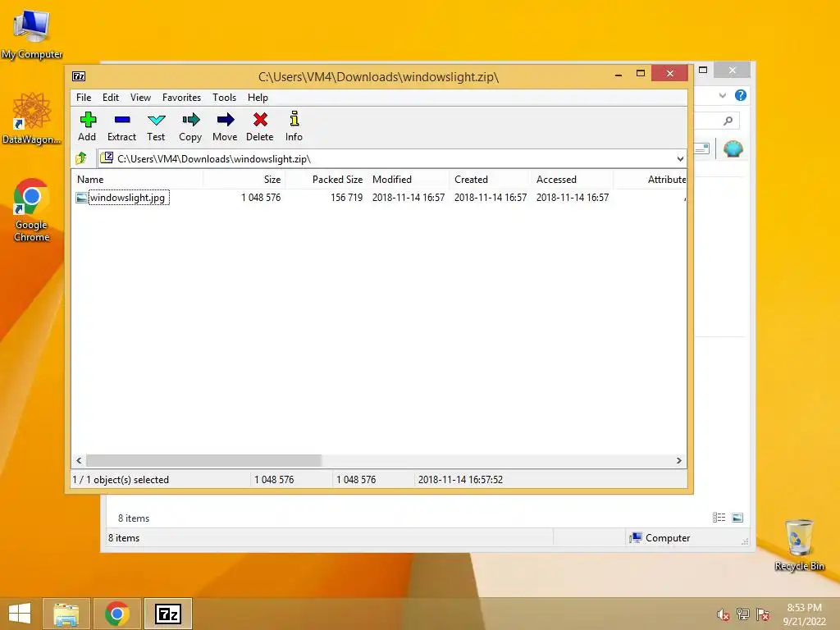The height and width of the screenshot is (630, 840).
Task: Sort by the Accessed column header
Action: pyautogui.click(x=572, y=180)
